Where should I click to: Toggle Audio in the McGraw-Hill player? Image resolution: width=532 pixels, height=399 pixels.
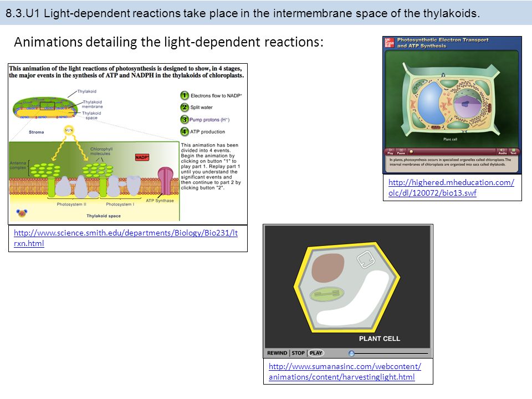[502, 151]
